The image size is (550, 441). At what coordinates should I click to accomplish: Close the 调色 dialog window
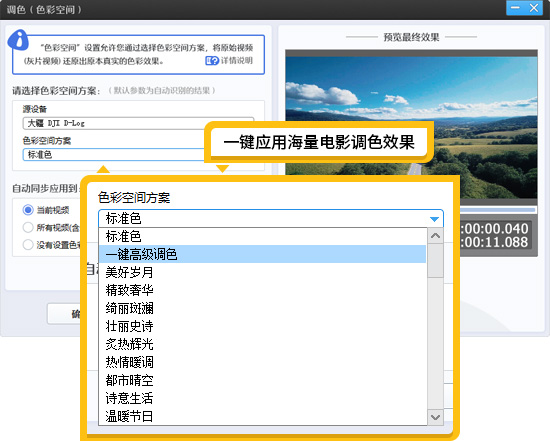point(534,8)
